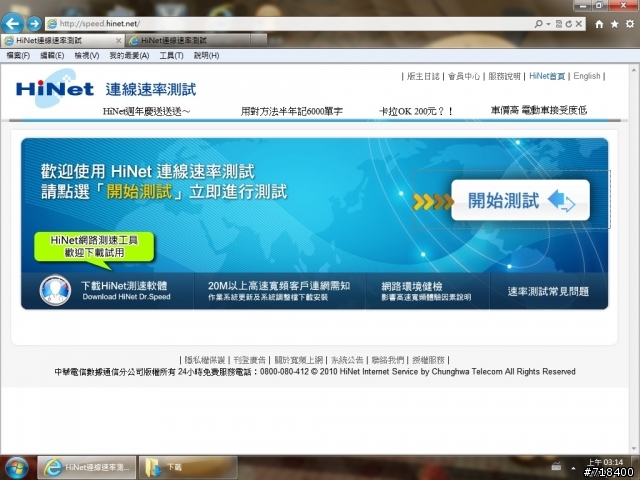Open the 隱私權保護 footer link
Image resolution: width=640 pixels, height=480 pixels.
pos(204,360)
